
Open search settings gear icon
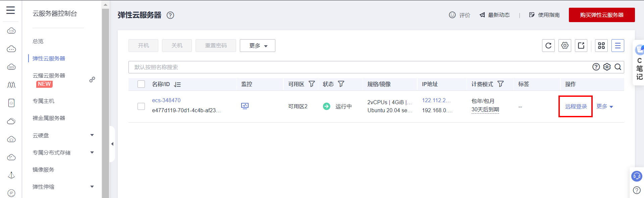tap(607, 67)
